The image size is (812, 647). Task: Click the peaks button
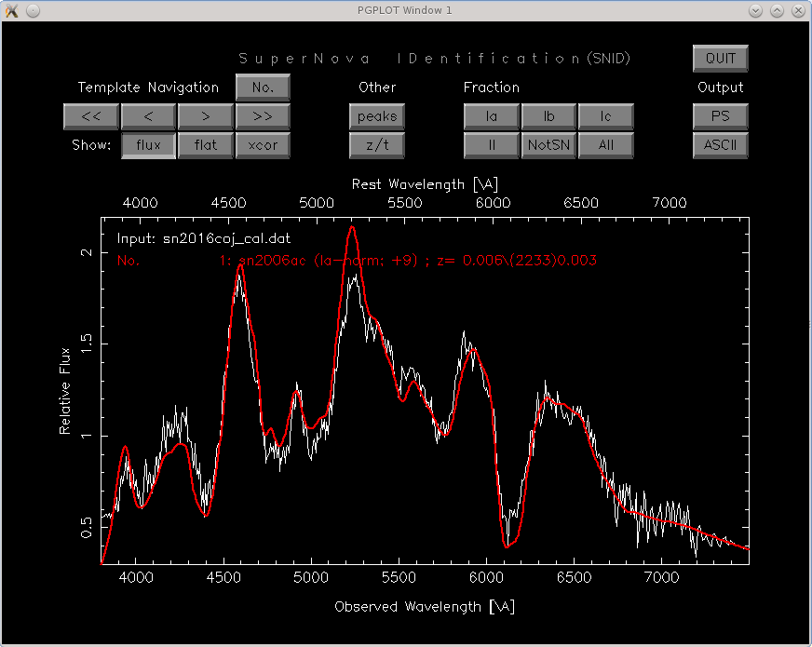pyautogui.click(x=377, y=116)
